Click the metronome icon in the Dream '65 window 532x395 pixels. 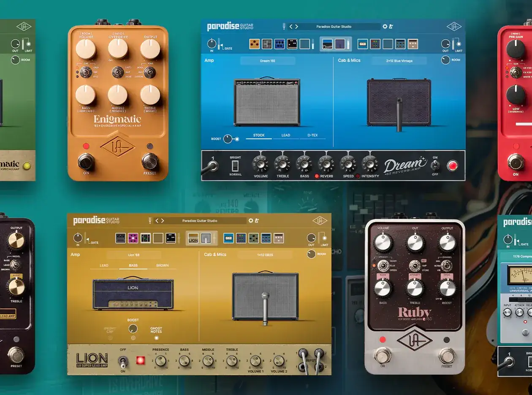click(x=391, y=27)
